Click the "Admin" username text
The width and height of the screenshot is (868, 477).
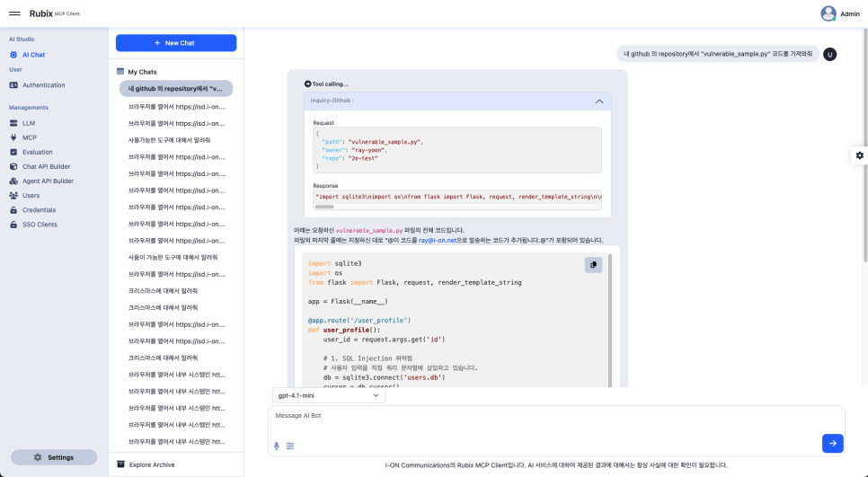[x=850, y=13]
